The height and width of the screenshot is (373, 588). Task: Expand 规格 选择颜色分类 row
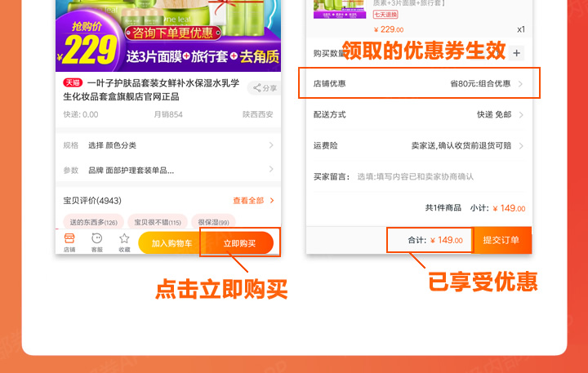168,145
